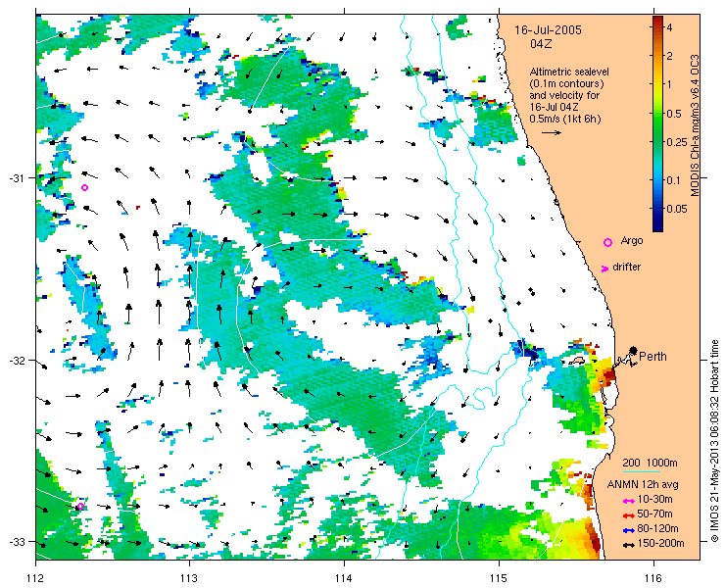The width and height of the screenshot is (725, 588).
Task: Click the longitude axis label 112
Action: [35, 578]
